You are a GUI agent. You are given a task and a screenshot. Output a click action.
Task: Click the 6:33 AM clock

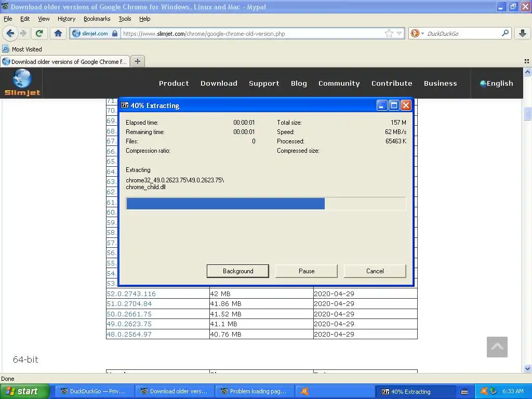click(x=513, y=391)
